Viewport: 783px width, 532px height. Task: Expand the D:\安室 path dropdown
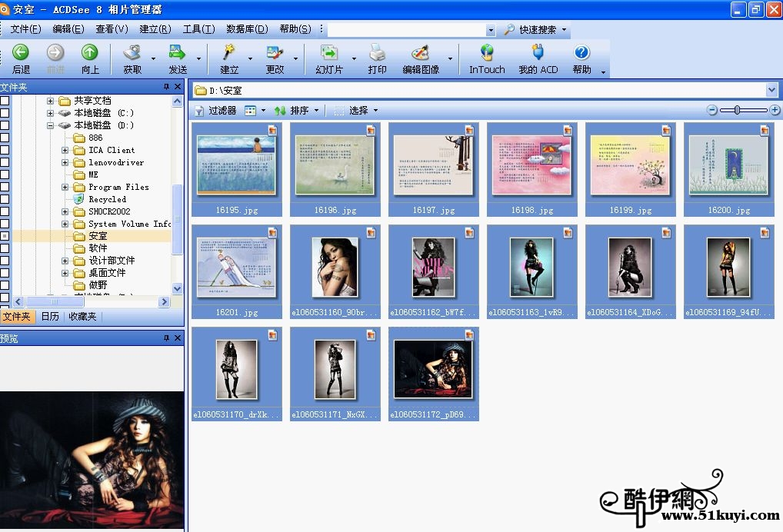[771, 90]
